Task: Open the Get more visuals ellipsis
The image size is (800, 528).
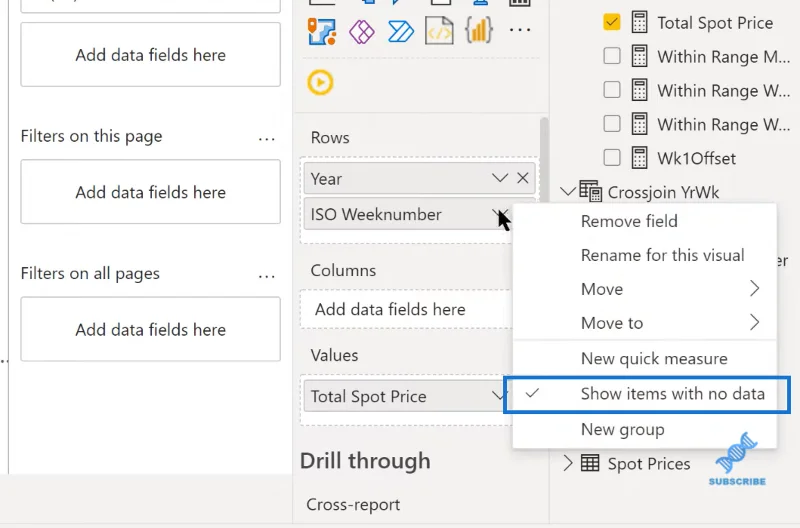Action: [x=520, y=30]
